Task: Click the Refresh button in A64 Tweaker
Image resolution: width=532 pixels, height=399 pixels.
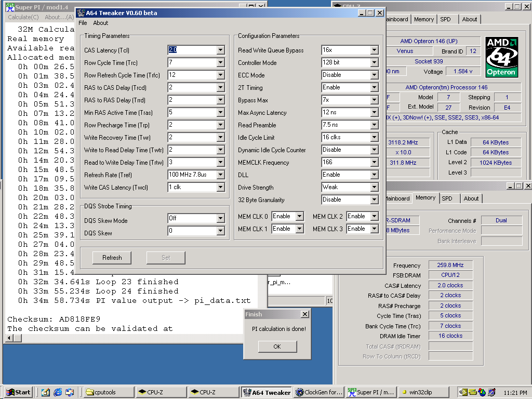Action: click(x=112, y=258)
